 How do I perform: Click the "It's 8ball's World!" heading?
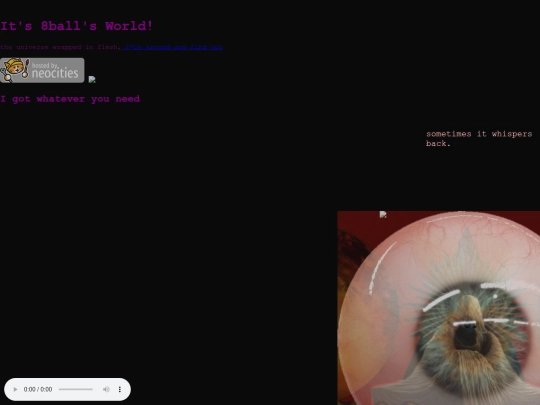(76, 26)
